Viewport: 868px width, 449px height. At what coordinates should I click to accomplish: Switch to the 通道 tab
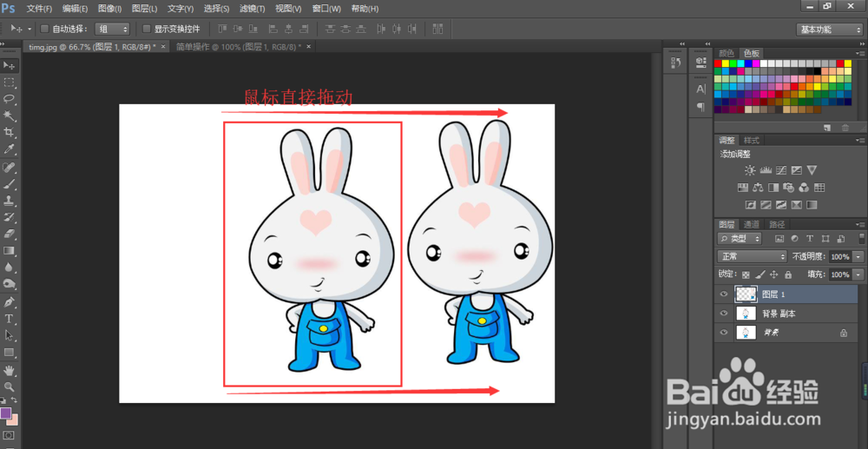(751, 224)
